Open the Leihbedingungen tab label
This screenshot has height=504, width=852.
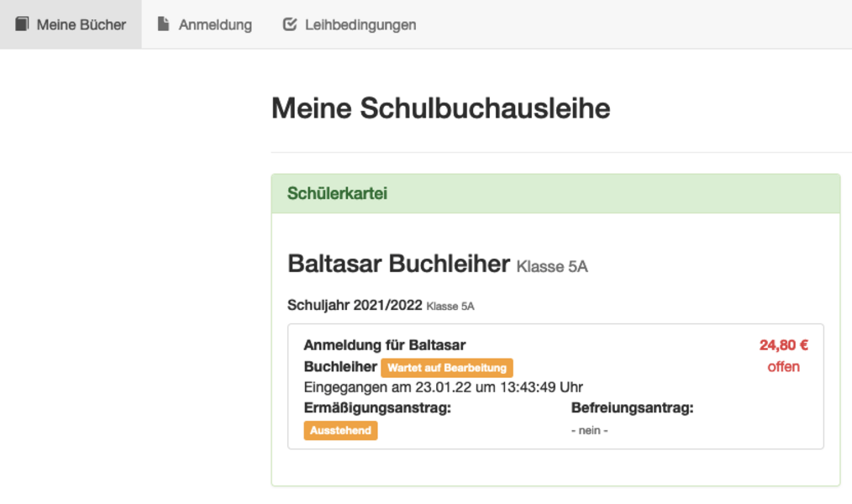pyautogui.click(x=360, y=24)
